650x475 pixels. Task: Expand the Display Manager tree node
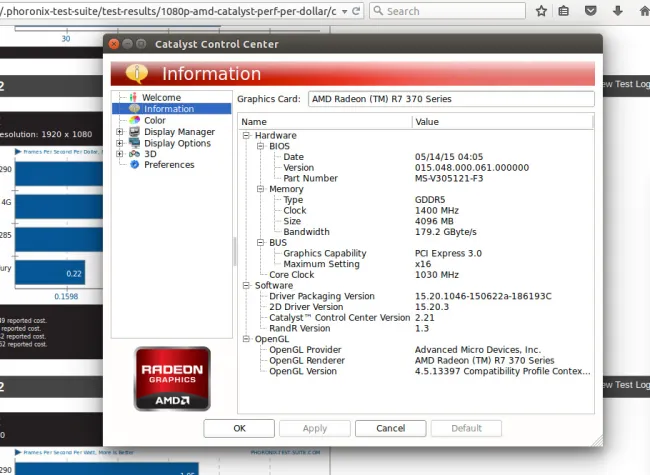point(120,132)
